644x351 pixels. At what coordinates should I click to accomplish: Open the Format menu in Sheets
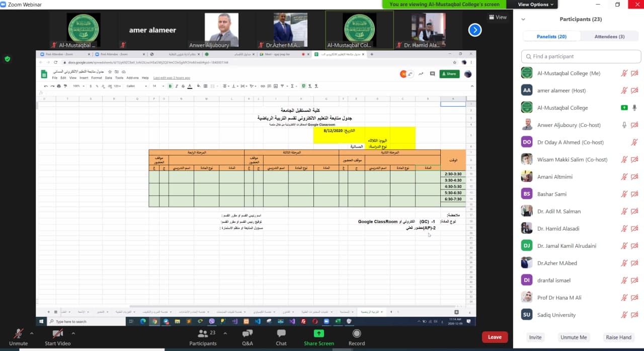[x=97, y=78]
